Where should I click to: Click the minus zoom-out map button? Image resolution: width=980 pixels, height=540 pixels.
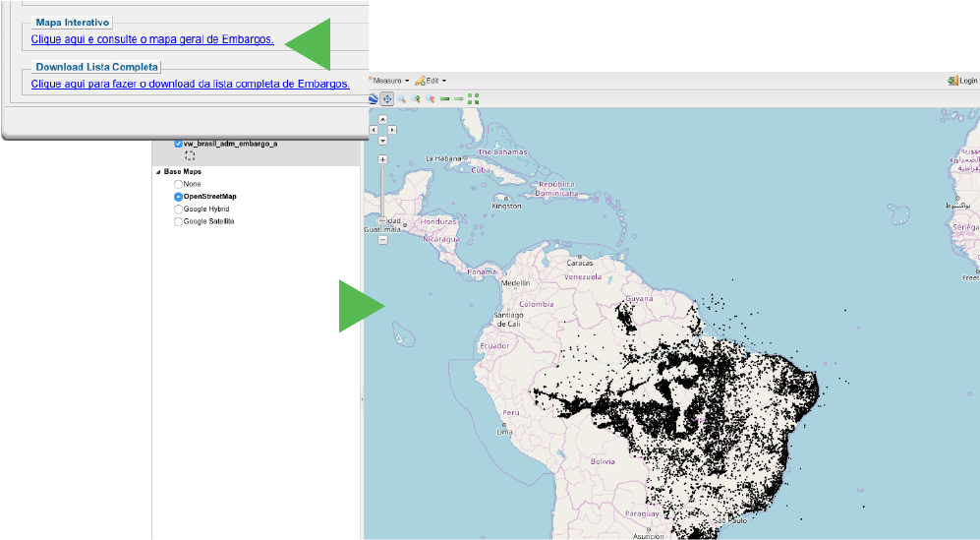(x=382, y=239)
